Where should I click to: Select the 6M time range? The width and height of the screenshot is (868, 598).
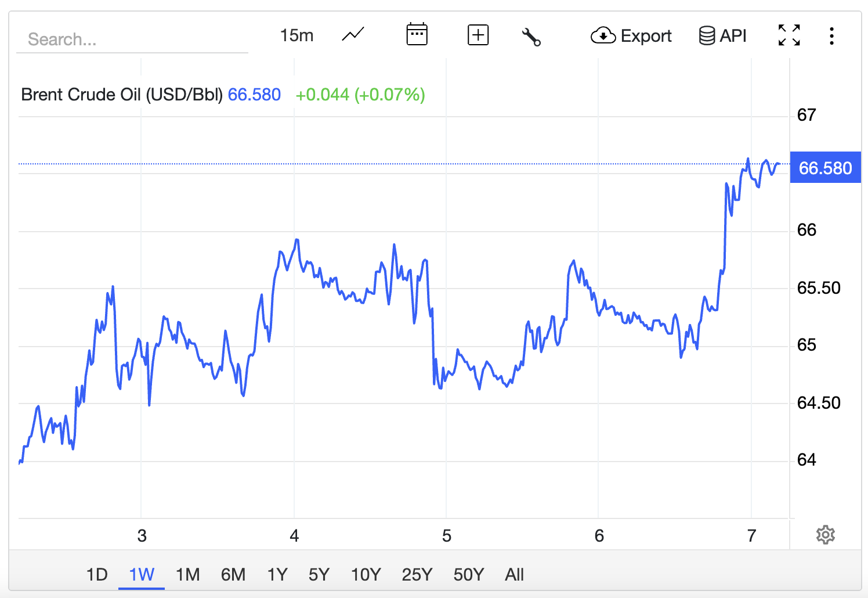click(233, 575)
